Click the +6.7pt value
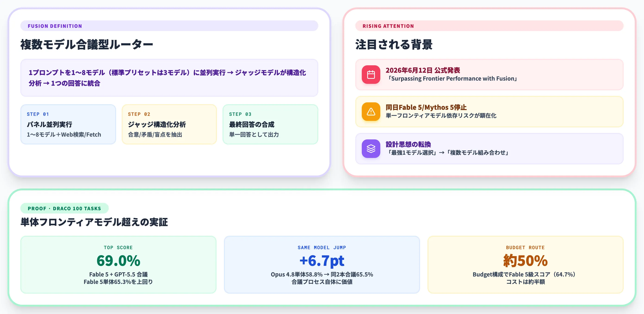The width and height of the screenshot is (644, 314). (x=322, y=261)
